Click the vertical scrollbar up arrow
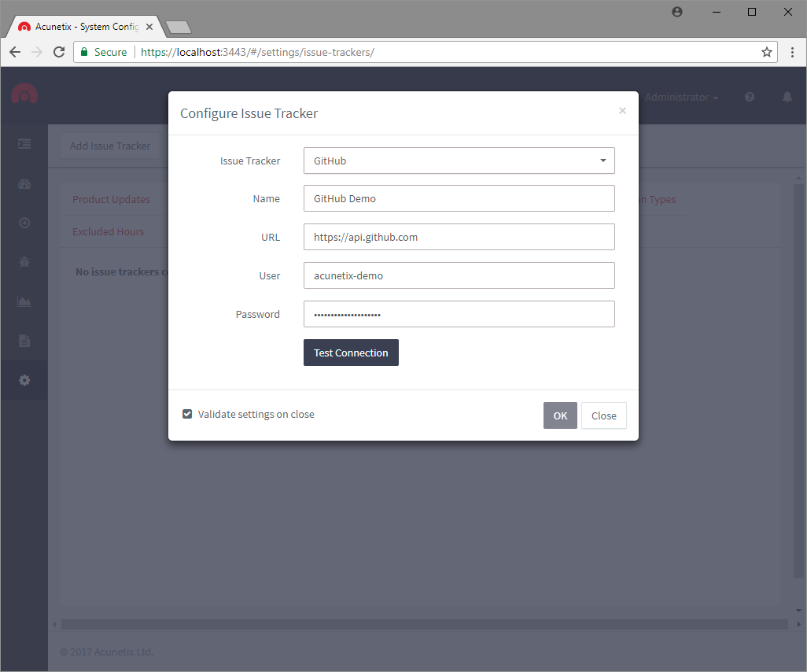 click(x=798, y=178)
